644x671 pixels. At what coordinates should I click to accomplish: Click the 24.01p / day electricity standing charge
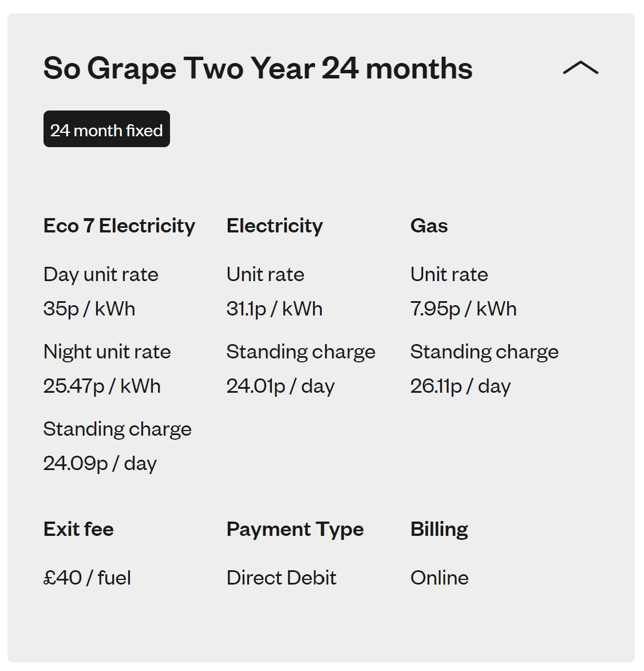click(280, 387)
